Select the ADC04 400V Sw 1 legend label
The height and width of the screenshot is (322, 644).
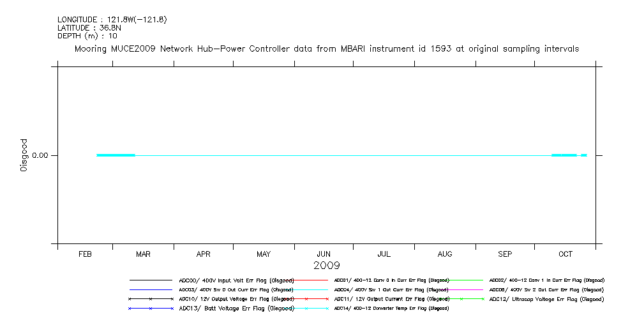pyautogui.click(x=391, y=289)
